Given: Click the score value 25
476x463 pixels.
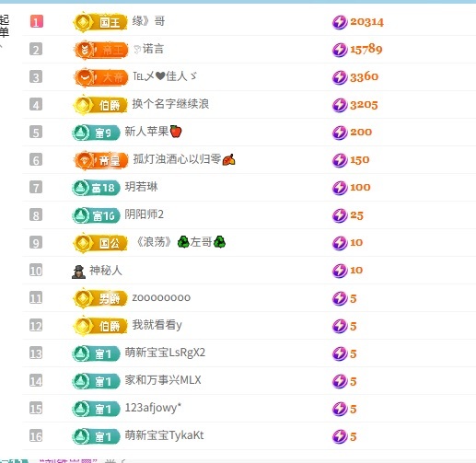Looking at the screenshot, I should [357, 215].
